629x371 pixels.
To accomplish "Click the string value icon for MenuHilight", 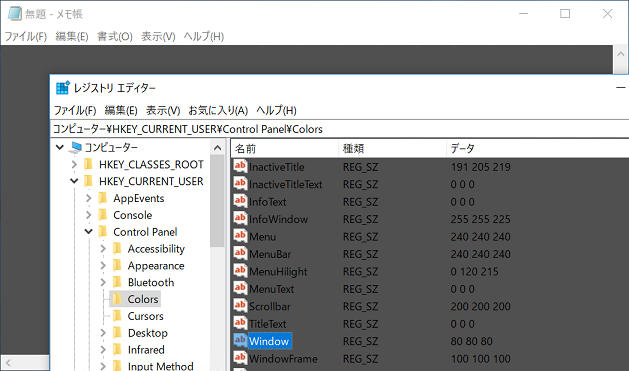I will coord(240,271).
